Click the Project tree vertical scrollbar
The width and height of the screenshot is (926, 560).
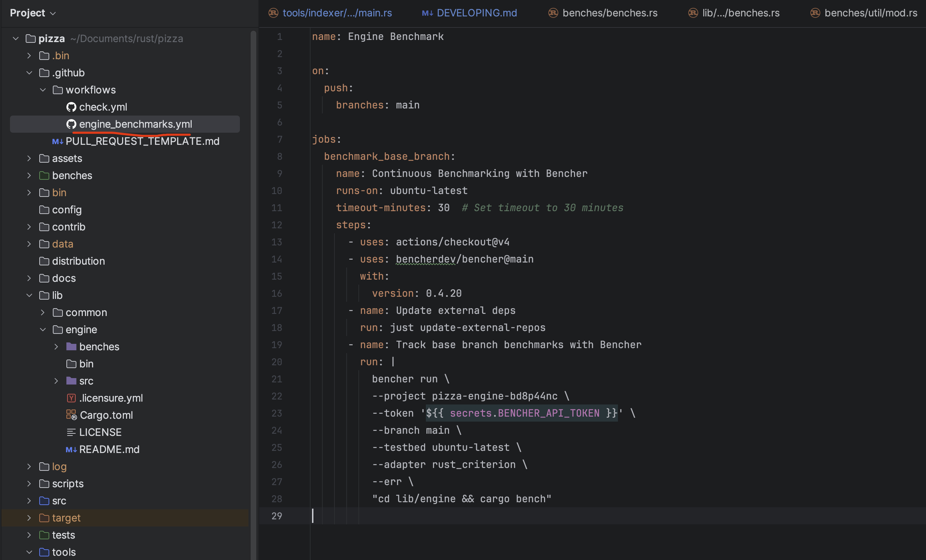[x=253, y=295]
